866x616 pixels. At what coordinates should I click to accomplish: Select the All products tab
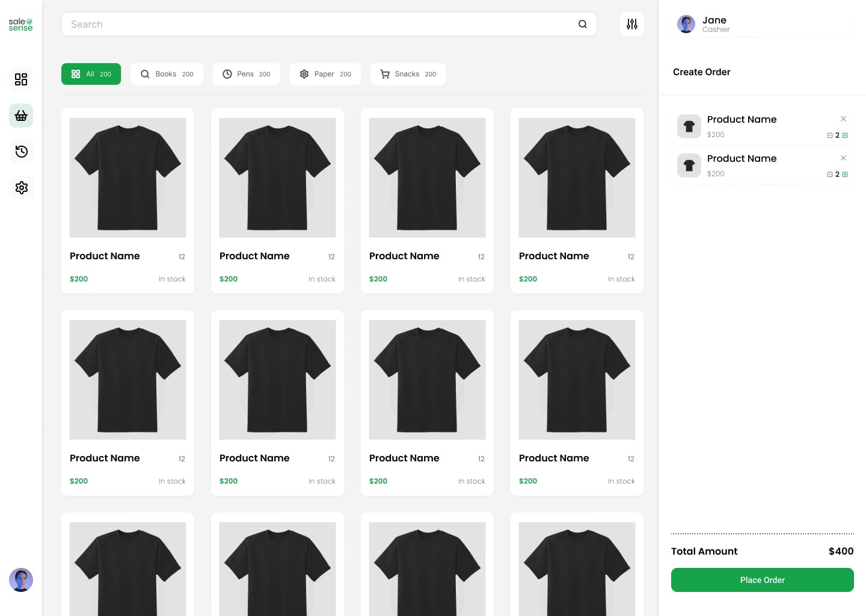(x=91, y=73)
